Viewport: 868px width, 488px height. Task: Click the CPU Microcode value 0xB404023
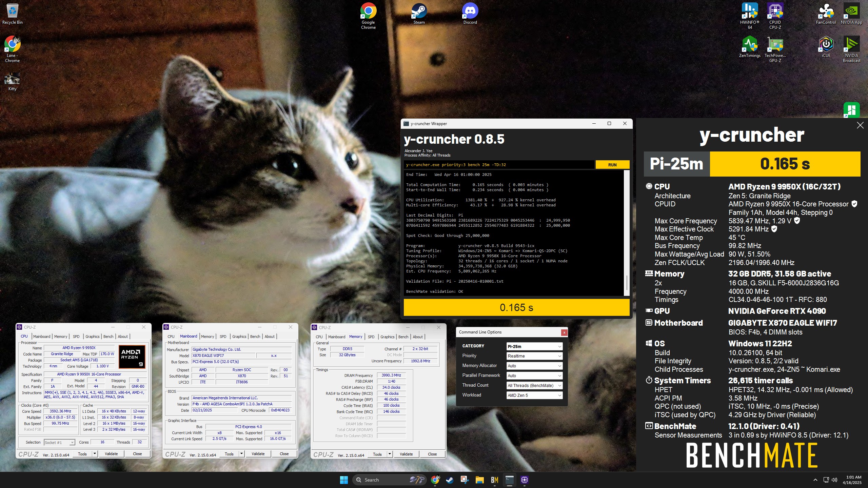tap(280, 410)
